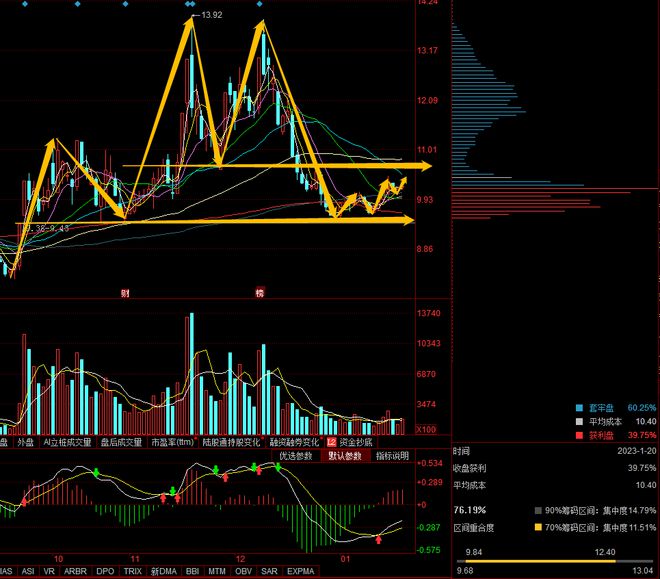The height and width of the screenshot is (579, 660).
Task: Click the 区间重合度 label
Action: (474, 528)
